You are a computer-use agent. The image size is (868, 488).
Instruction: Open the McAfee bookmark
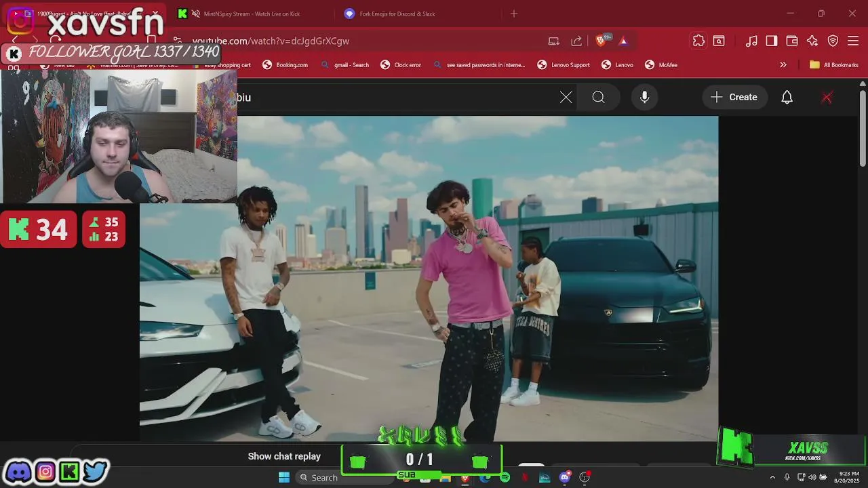pos(661,65)
